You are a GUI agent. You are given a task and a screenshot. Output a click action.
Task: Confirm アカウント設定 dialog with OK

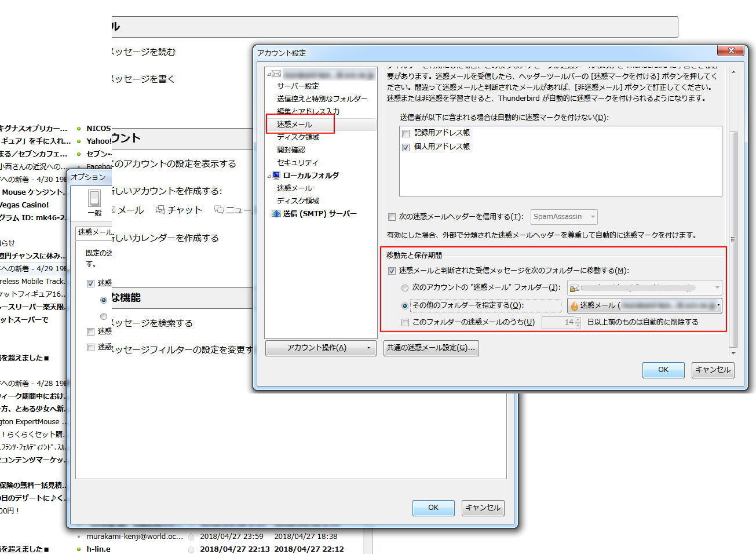pyautogui.click(x=663, y=370)
